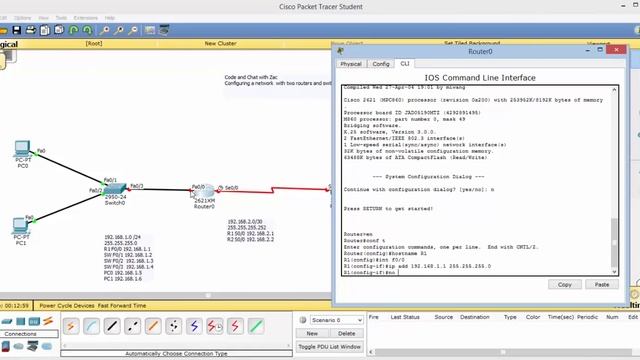Click the New Cluster button
The height and width of the screenshot is (360, 640).
[220, 43]
